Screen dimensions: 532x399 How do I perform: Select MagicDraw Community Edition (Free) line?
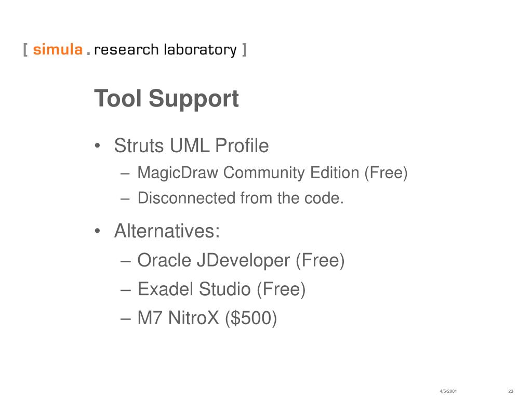coord(272,172)
